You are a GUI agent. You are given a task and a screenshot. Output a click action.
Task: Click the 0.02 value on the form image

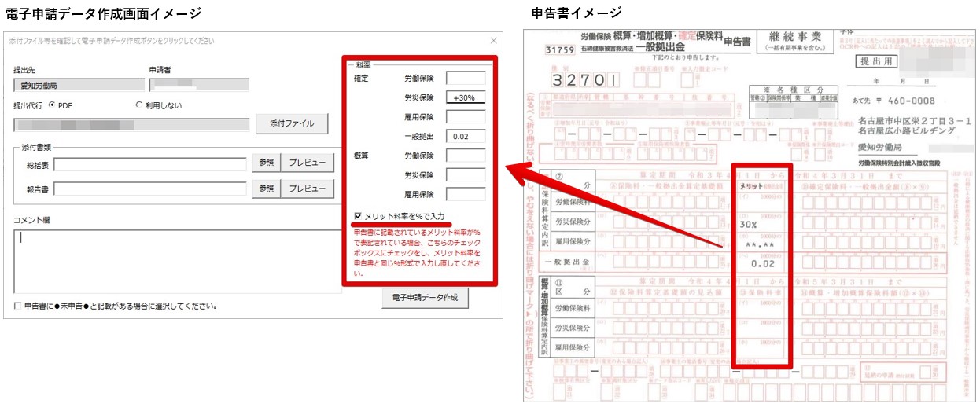tap(764, 266)
